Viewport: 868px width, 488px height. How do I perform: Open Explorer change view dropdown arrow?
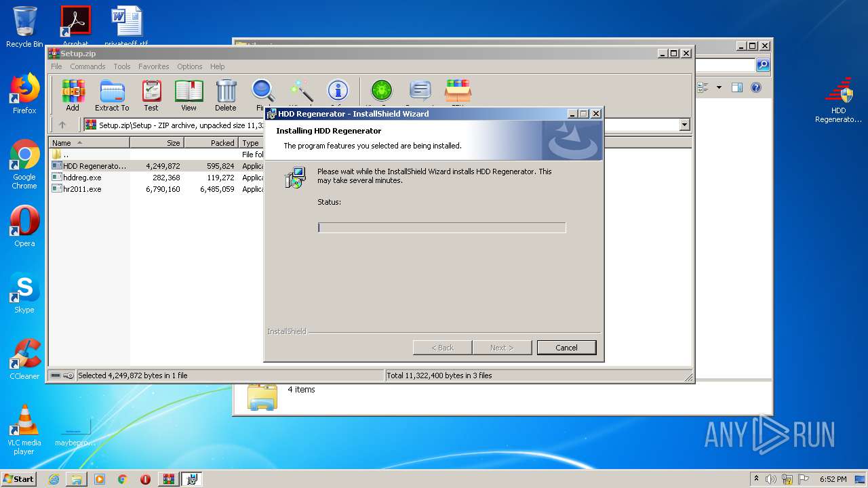point(719,87)
